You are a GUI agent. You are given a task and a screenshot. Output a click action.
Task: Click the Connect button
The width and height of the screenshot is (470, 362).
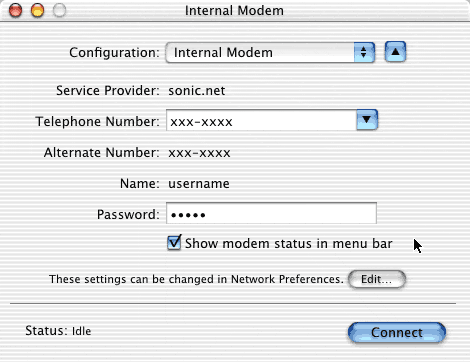[x=397, y=332]
